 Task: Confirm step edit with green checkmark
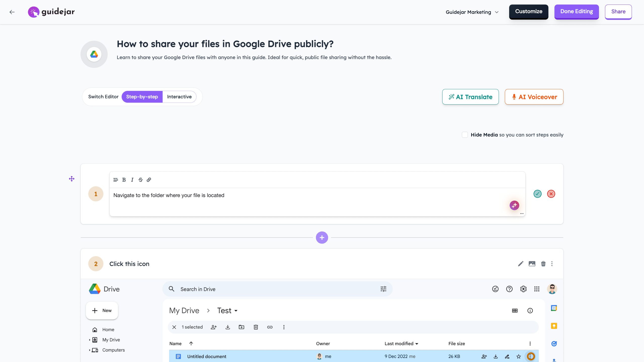[x=538, y=194]
